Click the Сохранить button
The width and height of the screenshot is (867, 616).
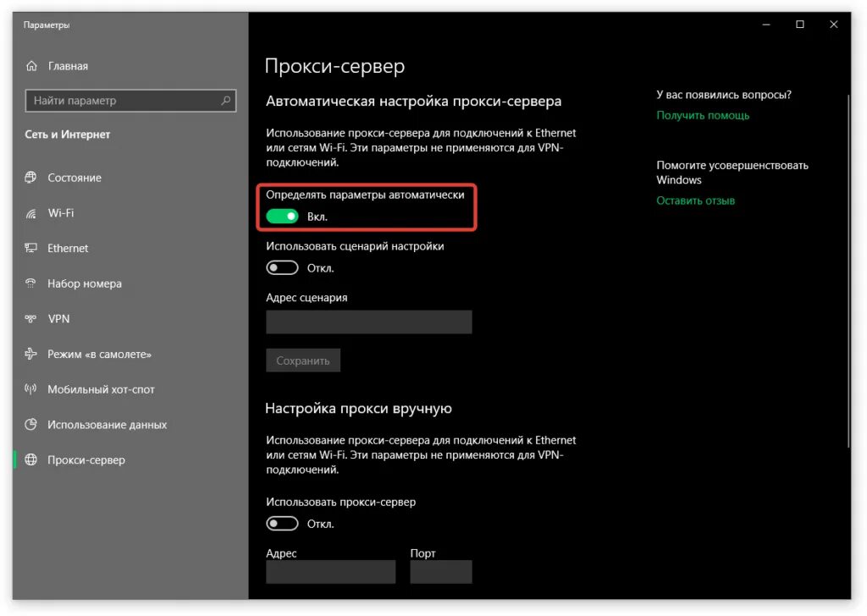[x=303, y=360]
